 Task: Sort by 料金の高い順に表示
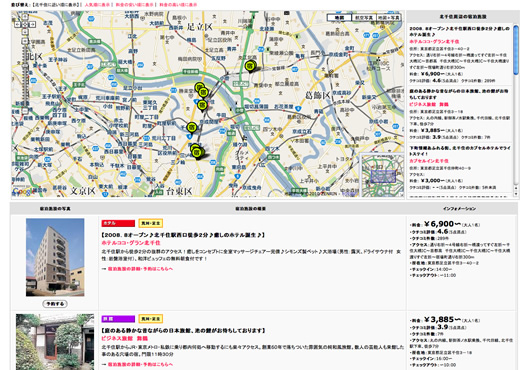178,5
